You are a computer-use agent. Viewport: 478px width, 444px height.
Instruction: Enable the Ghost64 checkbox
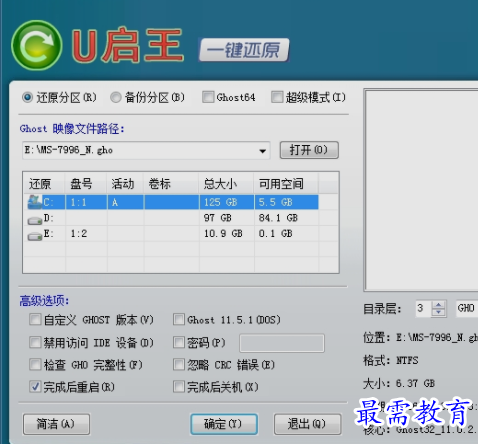(x=208, y=97)
